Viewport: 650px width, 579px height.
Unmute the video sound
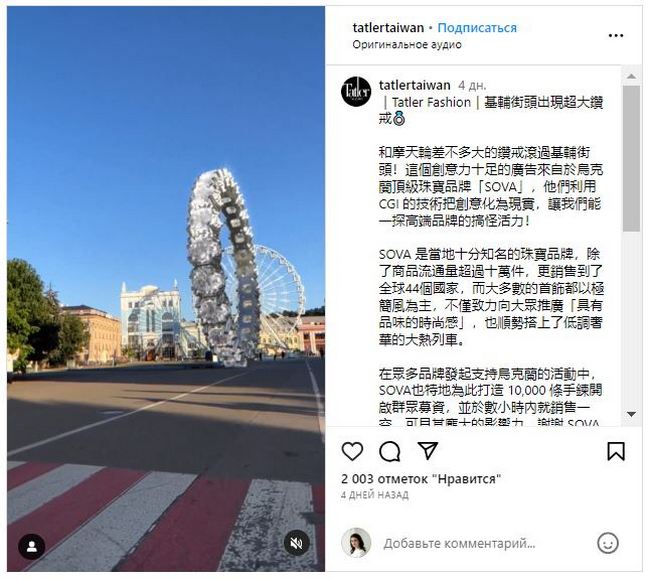297,543
